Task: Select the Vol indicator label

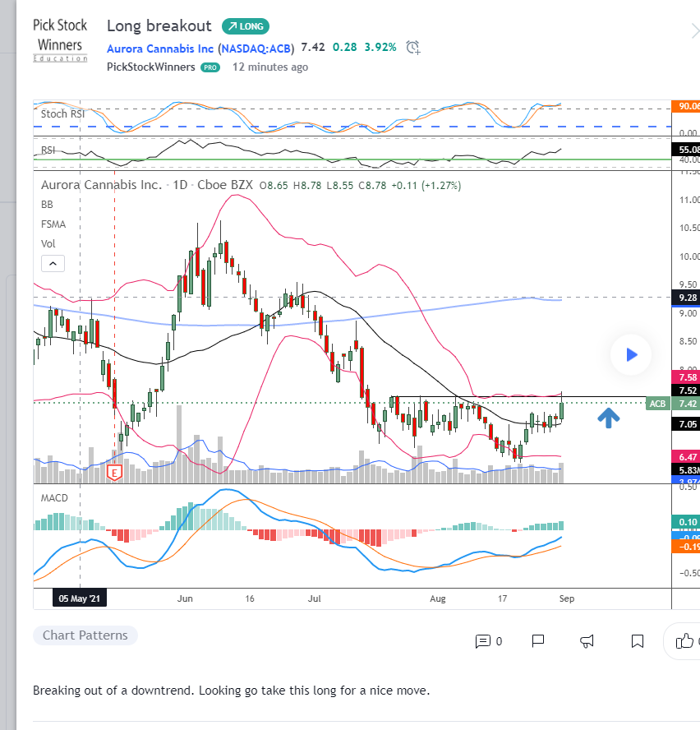Action: click(x=49, y=243)
